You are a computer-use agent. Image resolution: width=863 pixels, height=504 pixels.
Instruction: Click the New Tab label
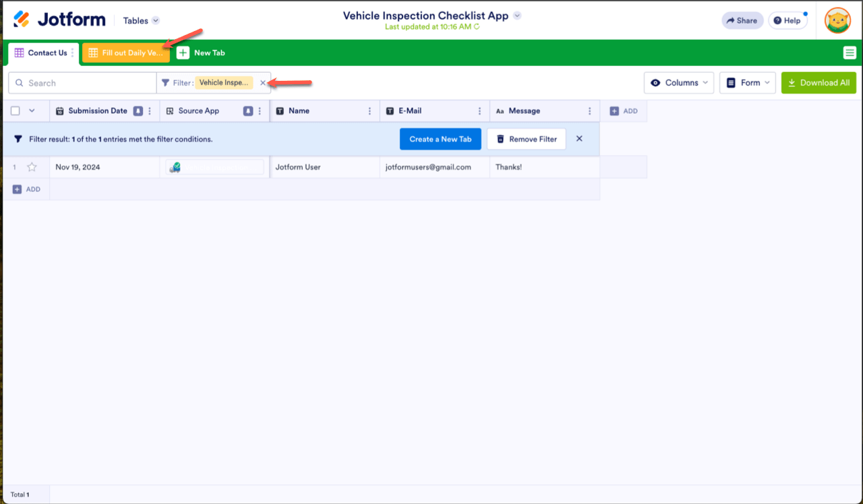(x=210, y=53)
